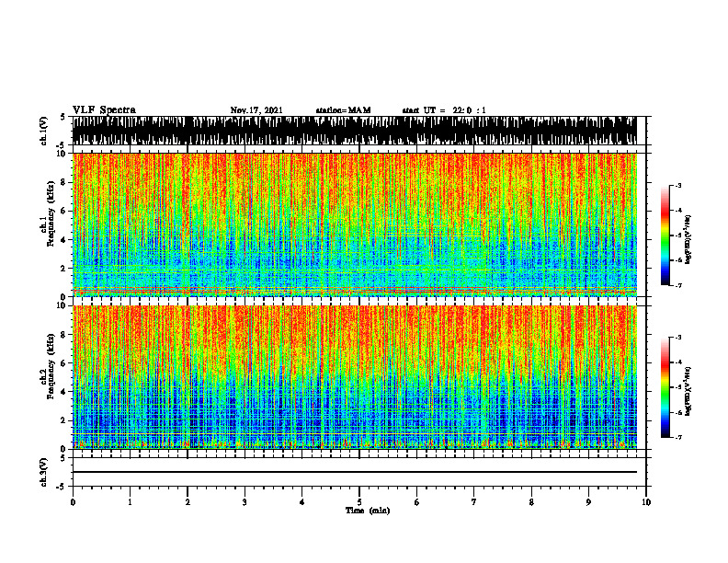Click time axis tick label "3"

click(245, 502)
